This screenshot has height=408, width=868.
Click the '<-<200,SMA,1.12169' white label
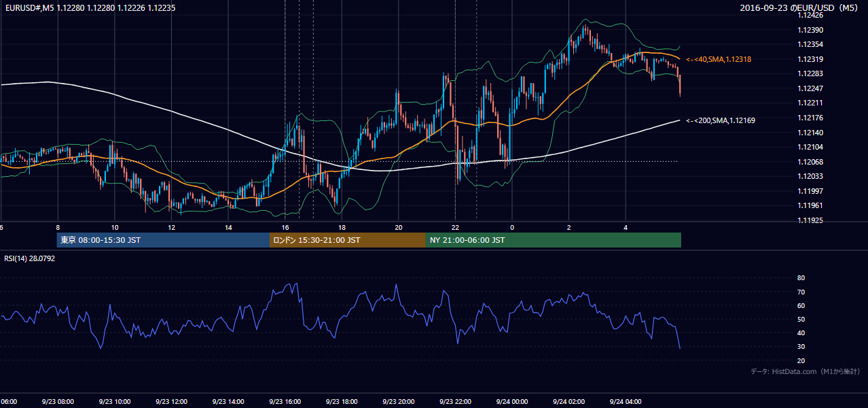coord(721,120)
